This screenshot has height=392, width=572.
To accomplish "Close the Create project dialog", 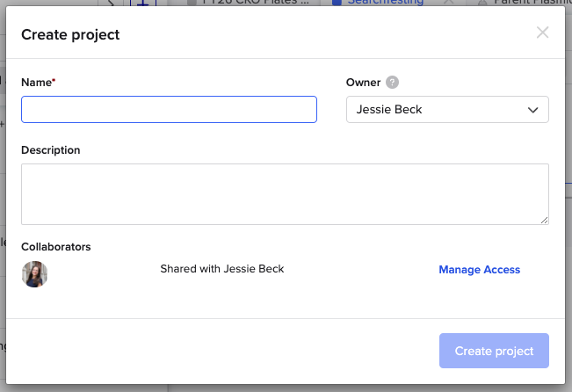I will point(542,33).
